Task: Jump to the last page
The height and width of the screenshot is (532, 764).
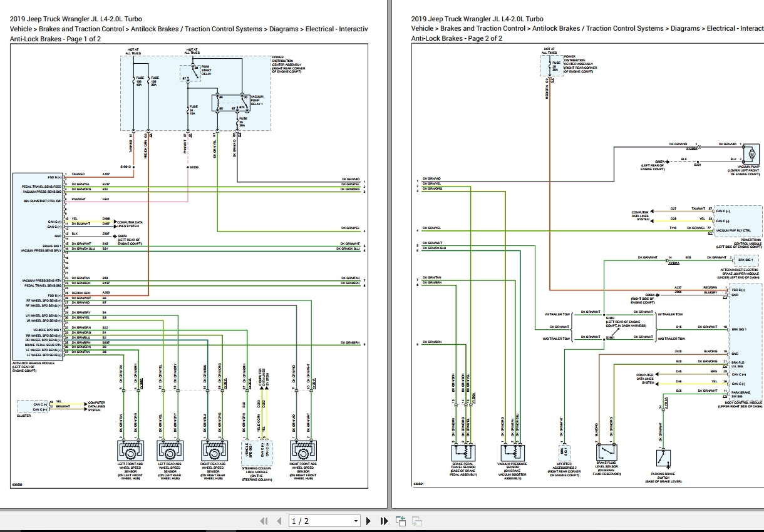Action: pyautogui.click(x=383, y=520)
